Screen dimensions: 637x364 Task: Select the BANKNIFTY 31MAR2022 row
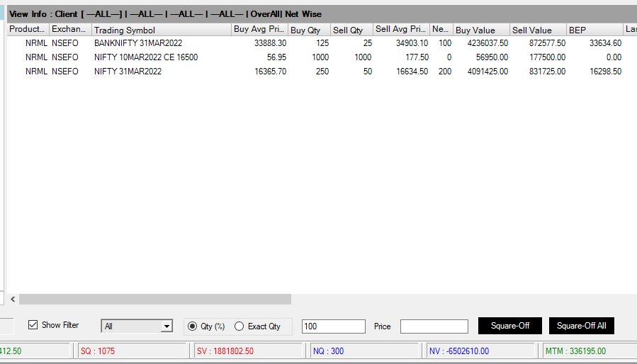click(322, 43)
